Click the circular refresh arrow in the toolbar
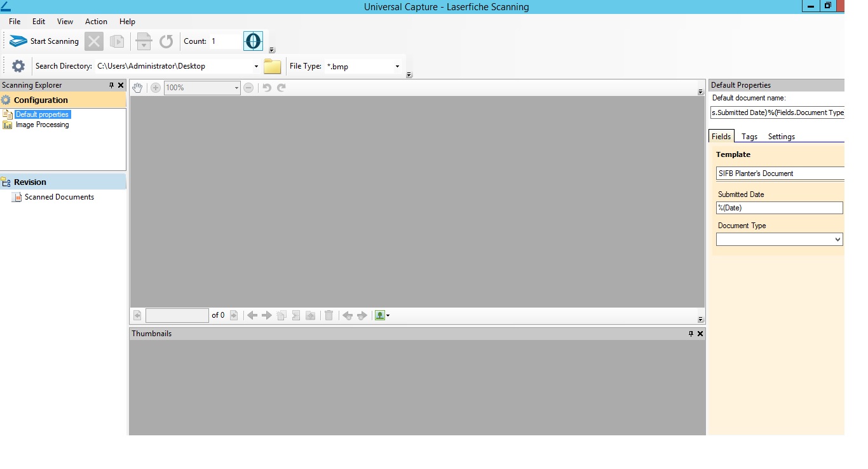The width and height of the screenshot is (868, 469). (166, 41)
